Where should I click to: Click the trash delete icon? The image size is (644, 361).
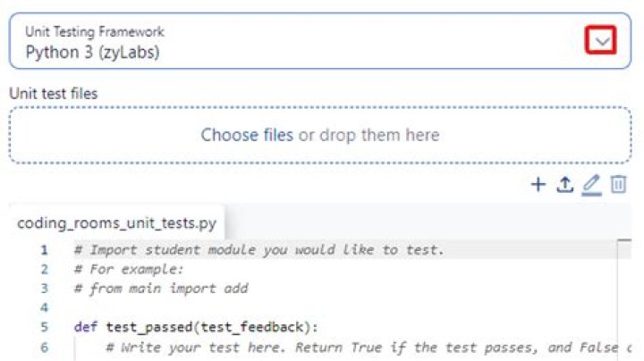click(618, 185)
